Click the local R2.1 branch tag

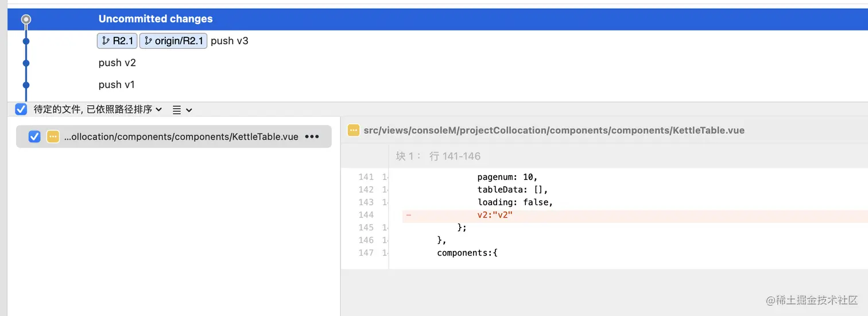point(117,41)
